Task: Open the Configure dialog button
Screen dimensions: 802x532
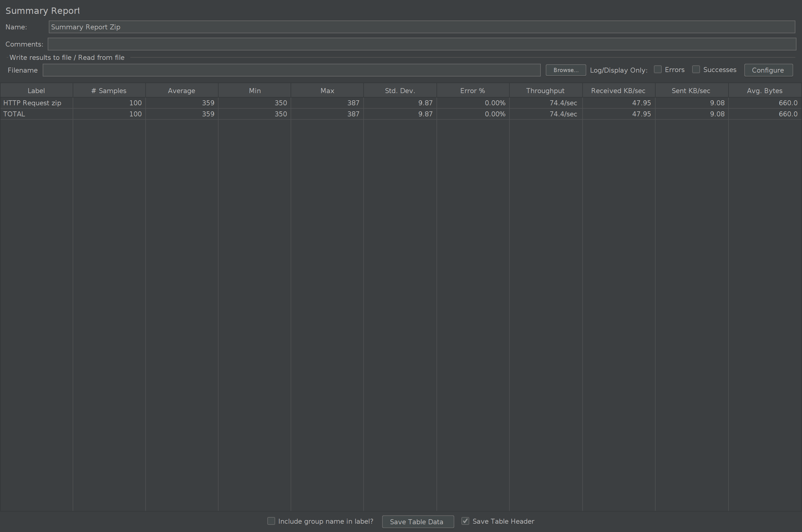Action: [x=768, y=70]
